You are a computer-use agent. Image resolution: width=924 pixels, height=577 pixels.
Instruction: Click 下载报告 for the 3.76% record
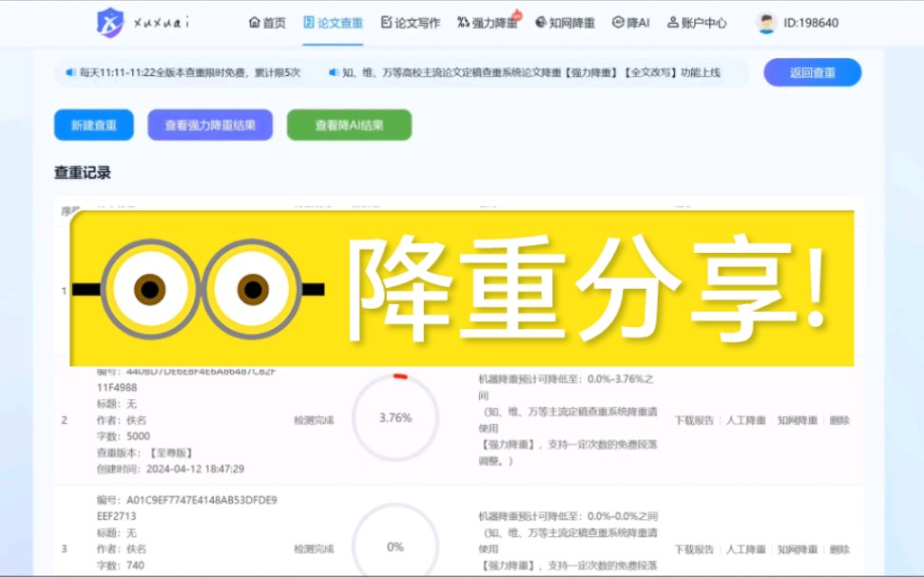pyautogui.click(x=694, y=420)
